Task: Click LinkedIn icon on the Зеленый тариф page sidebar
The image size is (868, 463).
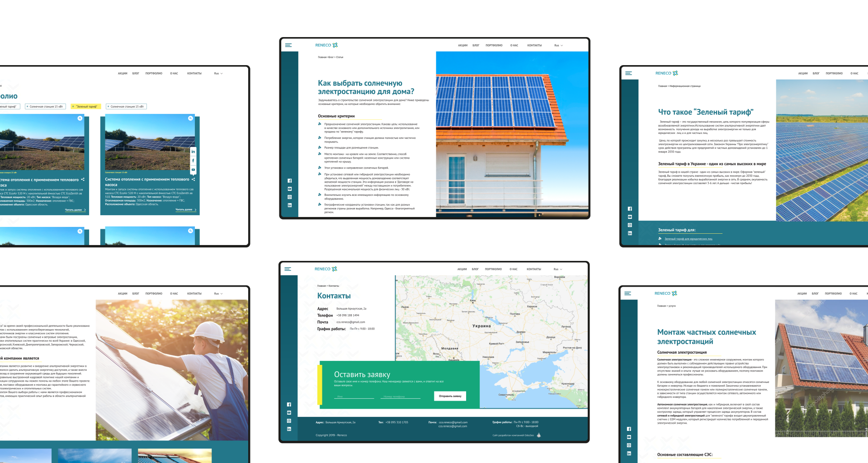Action: tap(630, 233)
